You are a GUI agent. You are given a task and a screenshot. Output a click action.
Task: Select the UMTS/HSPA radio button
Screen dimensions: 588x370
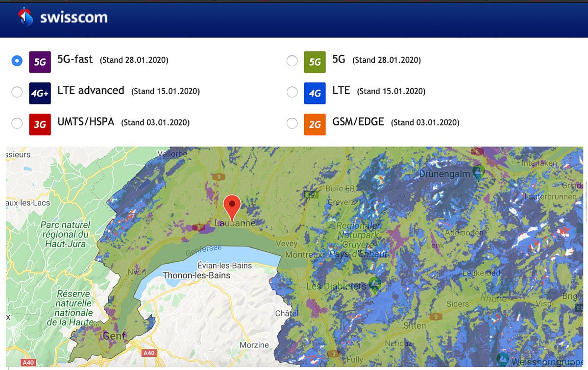point(17,123)
